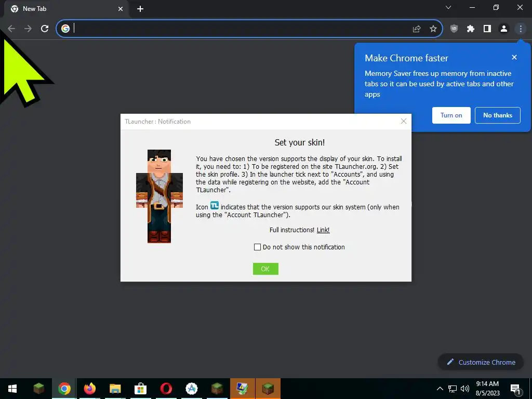Launch Firefox from the taskbar

click(x=89, y=389)
